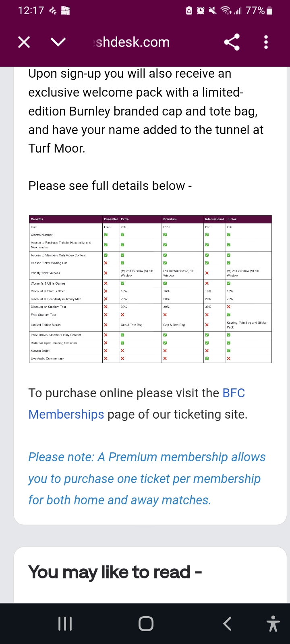Tap the shdesk.com URL text

click(132, 42)
